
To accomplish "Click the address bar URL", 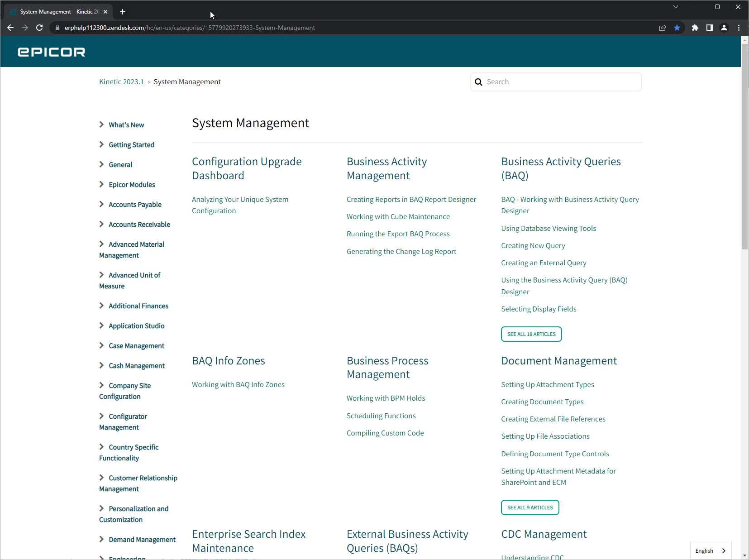I will tap(190, 28).
